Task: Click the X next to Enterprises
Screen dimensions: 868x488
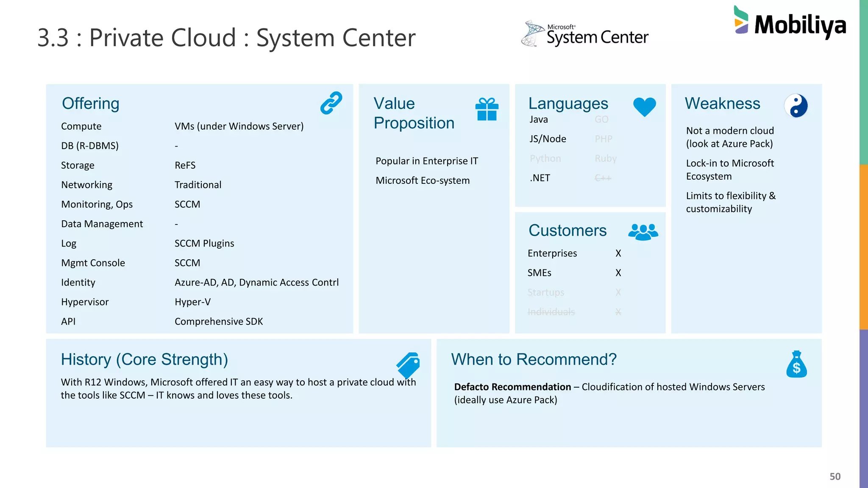Action: coord(618,253)
